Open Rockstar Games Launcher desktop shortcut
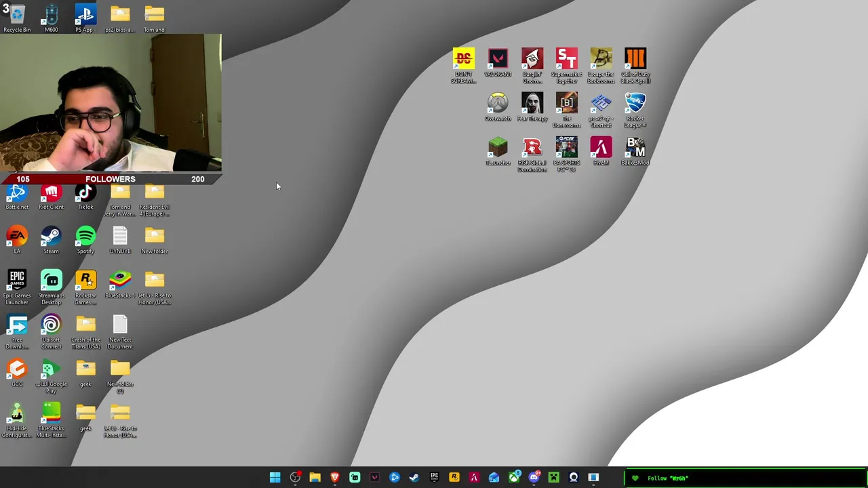868x488 pixels. [x=85, y=287]
